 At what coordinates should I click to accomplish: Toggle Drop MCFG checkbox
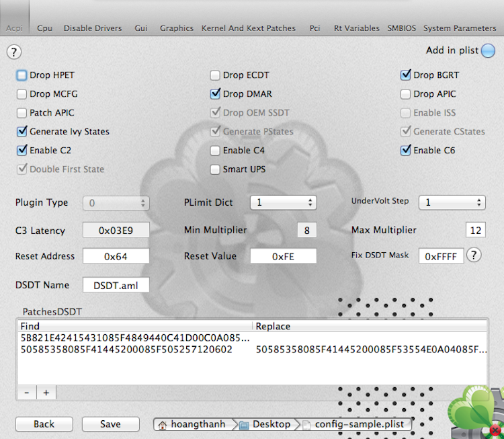pos(22,94)
